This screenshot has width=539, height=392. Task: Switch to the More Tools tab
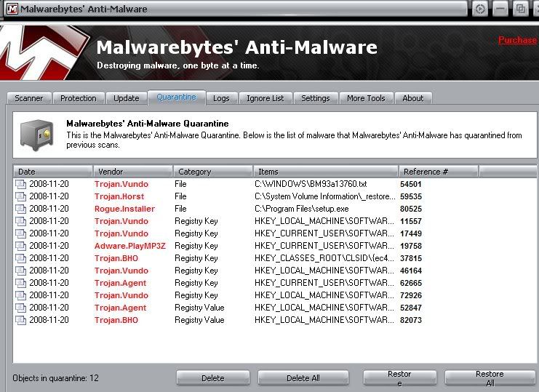click(366, 98)
